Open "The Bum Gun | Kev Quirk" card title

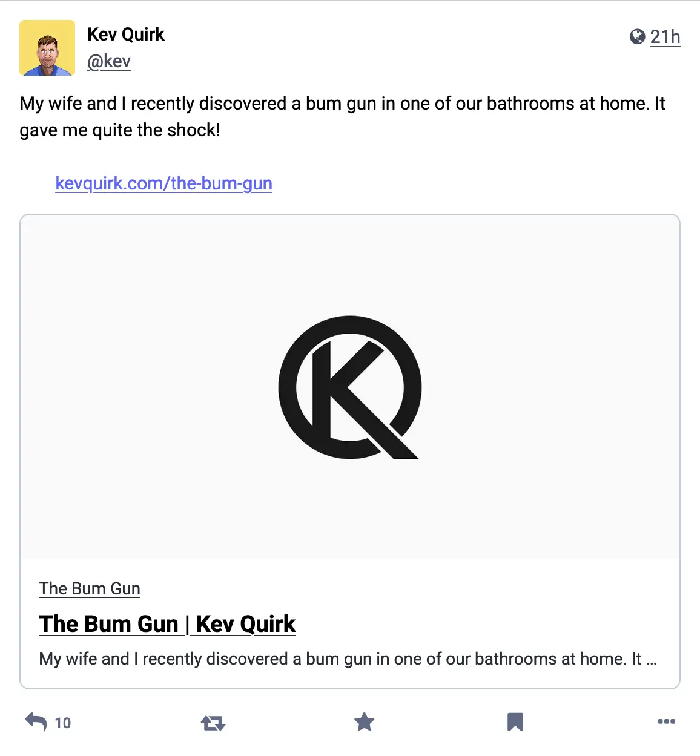coord(167,624)
